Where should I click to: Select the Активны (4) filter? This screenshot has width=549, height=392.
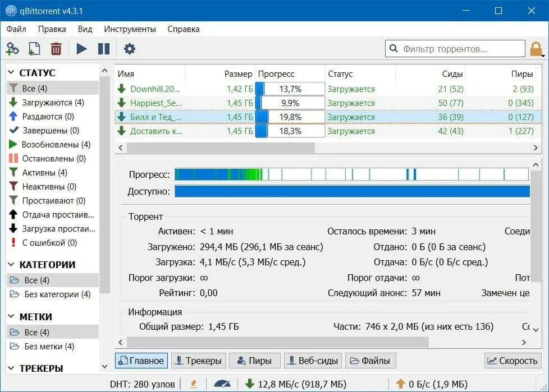pos(53,172)
